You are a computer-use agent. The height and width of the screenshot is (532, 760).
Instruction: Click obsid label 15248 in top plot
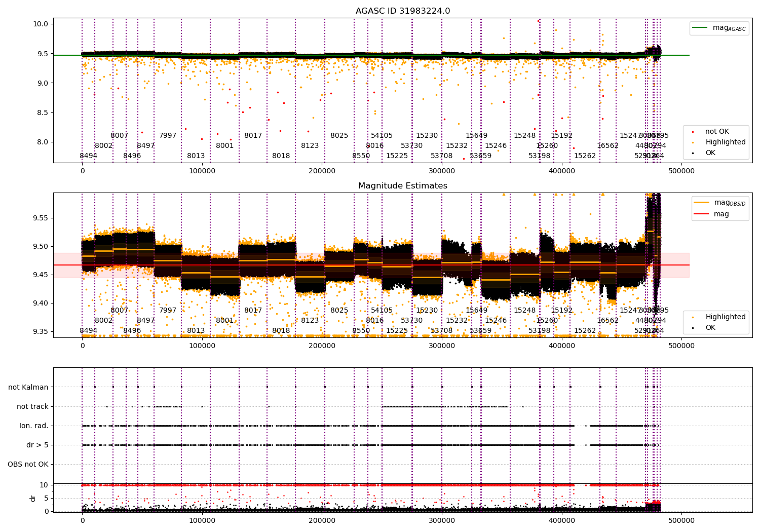(525, 136)
